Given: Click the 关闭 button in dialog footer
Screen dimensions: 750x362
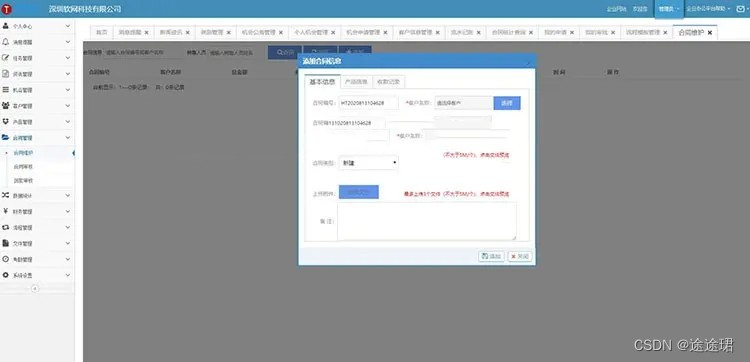Looking at the screenshot, I should click(519, 257).
